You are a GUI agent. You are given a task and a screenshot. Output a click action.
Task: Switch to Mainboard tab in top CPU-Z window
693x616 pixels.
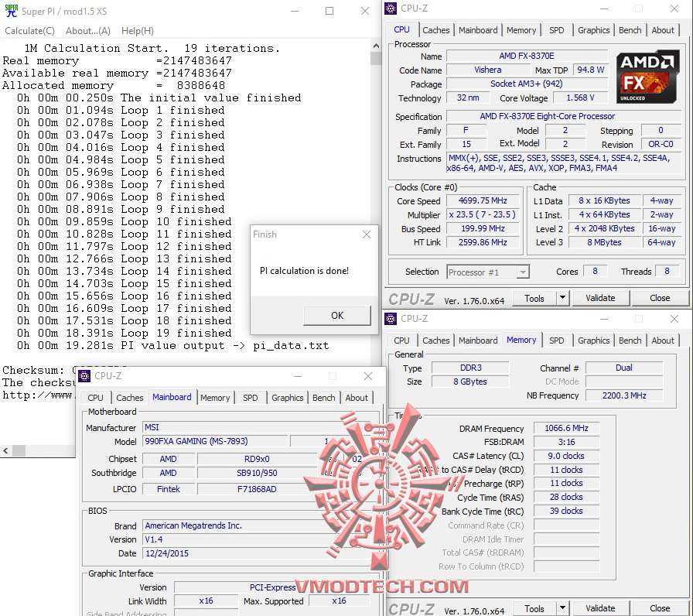coord(478,30)
